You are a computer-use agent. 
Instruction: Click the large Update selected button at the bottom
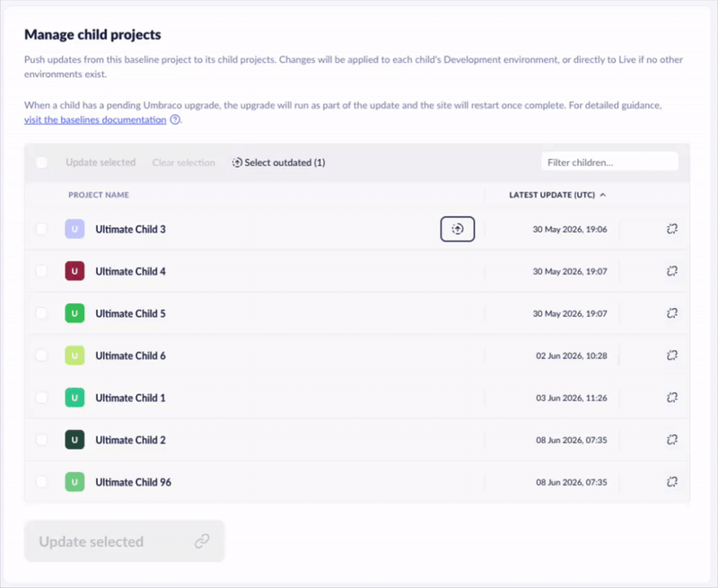click(125, 541)
